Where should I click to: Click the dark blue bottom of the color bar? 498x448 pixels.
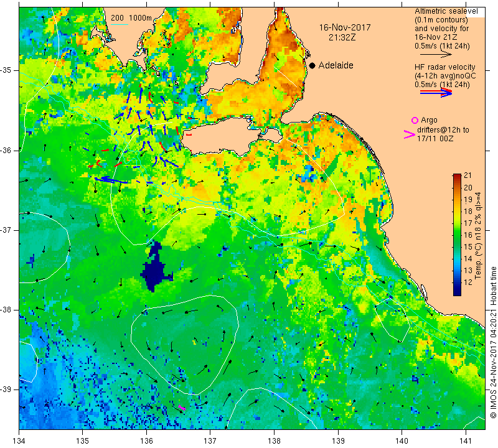point(457,292)
